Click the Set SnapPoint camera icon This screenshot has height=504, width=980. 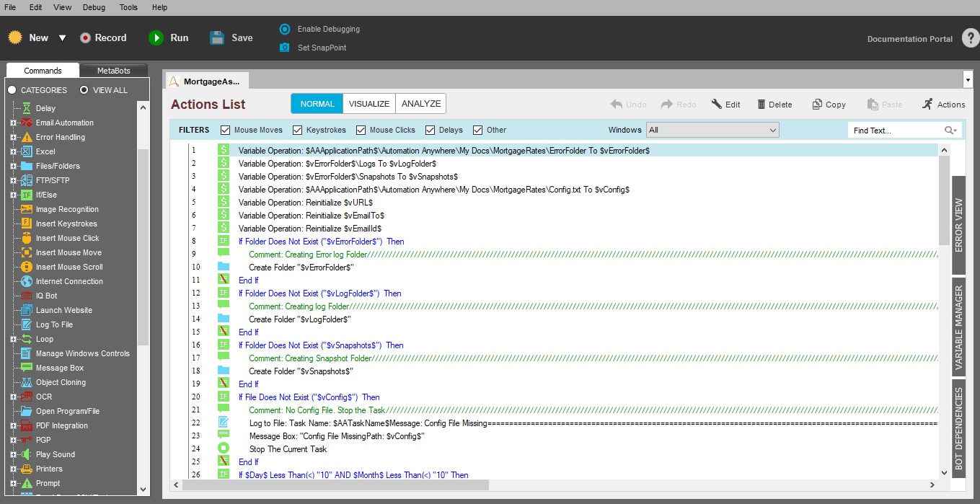point(285,48)
